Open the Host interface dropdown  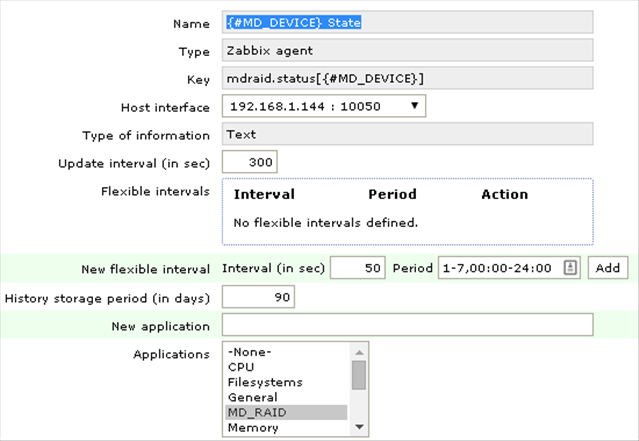point(324,106)
